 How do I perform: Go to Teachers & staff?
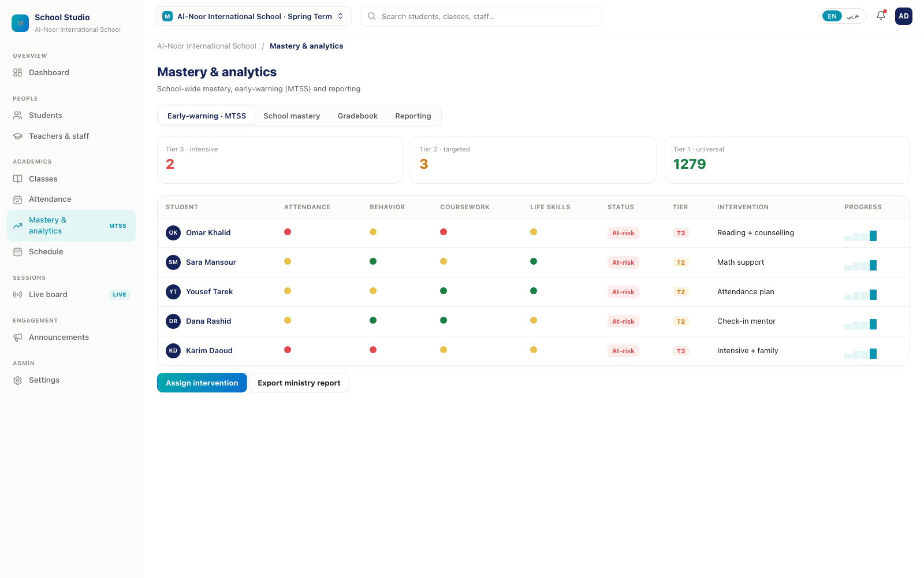71,136
